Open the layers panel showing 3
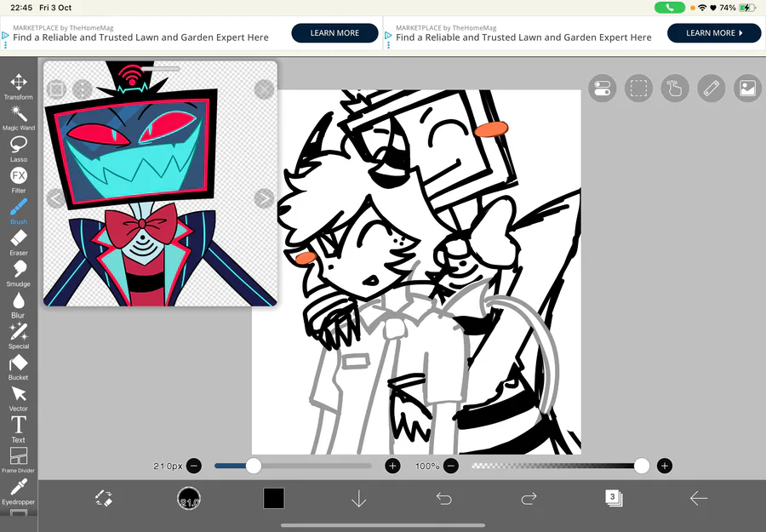 (x=614, y=498)
